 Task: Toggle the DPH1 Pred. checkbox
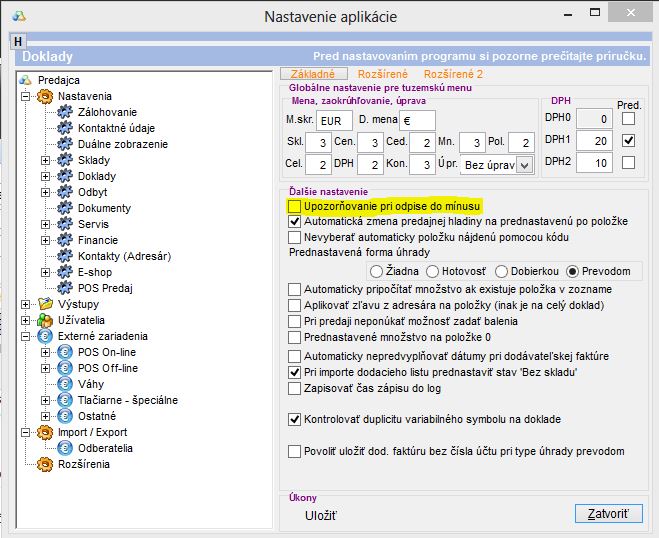627,141
